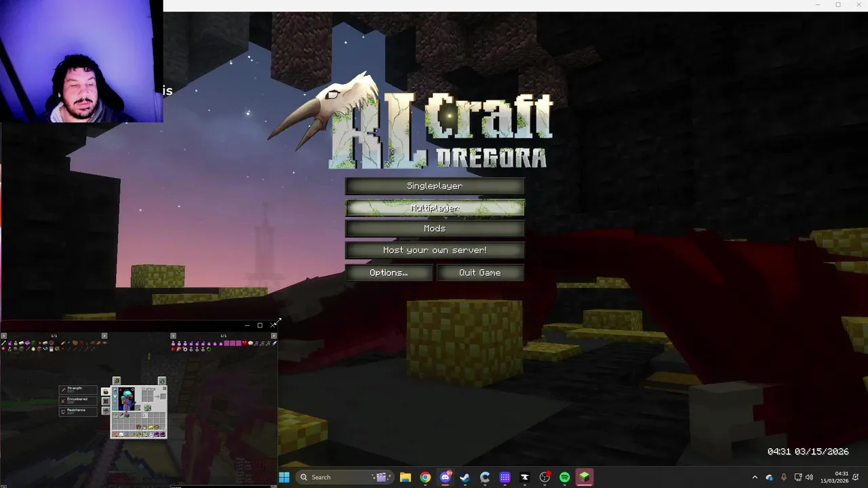This screenshot has width=868, height=488.
Task: Click the green recipe book icon in inventory
Action: click(x=147, y=408)
